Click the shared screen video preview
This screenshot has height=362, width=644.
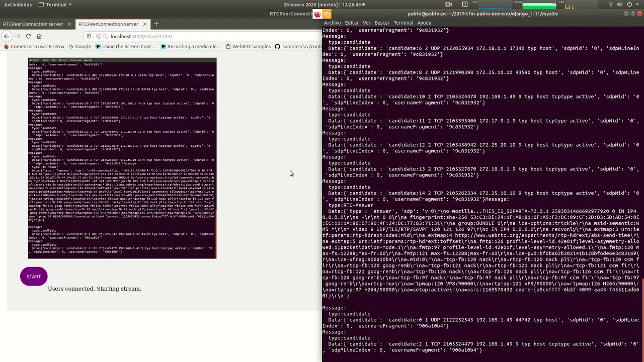pyautogui.click(x=122, y=158)
